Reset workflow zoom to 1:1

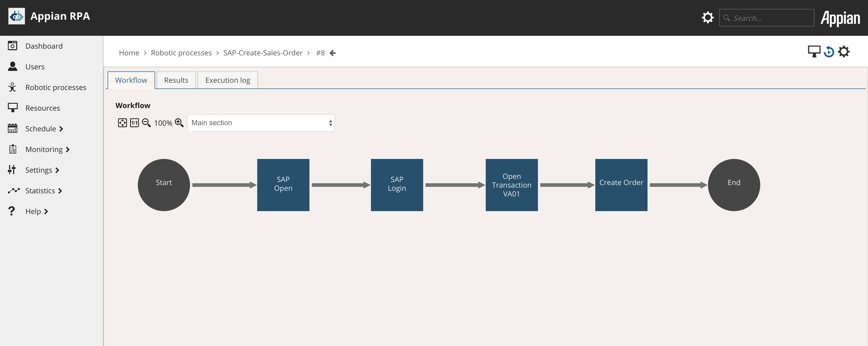click(134, 123)
